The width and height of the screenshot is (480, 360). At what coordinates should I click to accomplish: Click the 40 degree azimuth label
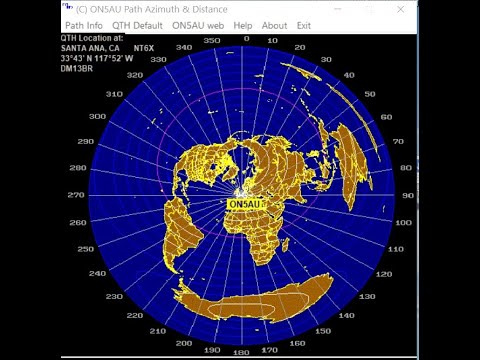tap(349, 75)
